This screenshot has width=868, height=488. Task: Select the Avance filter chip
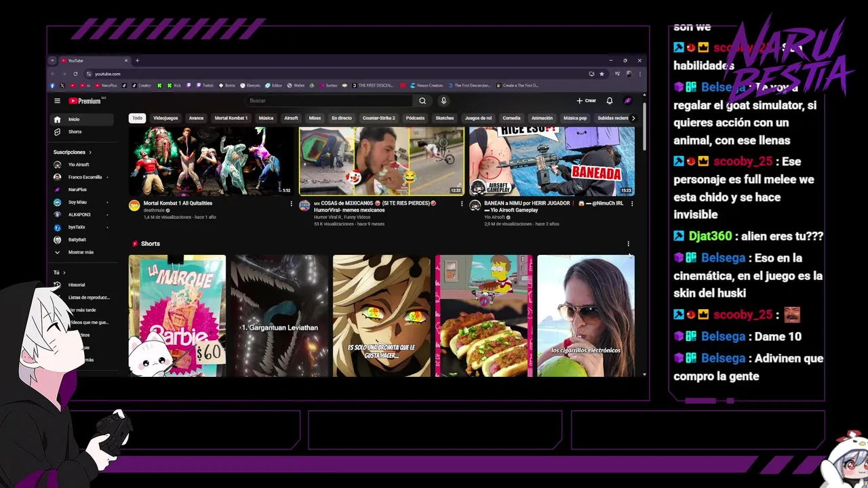tap(196, 118)
